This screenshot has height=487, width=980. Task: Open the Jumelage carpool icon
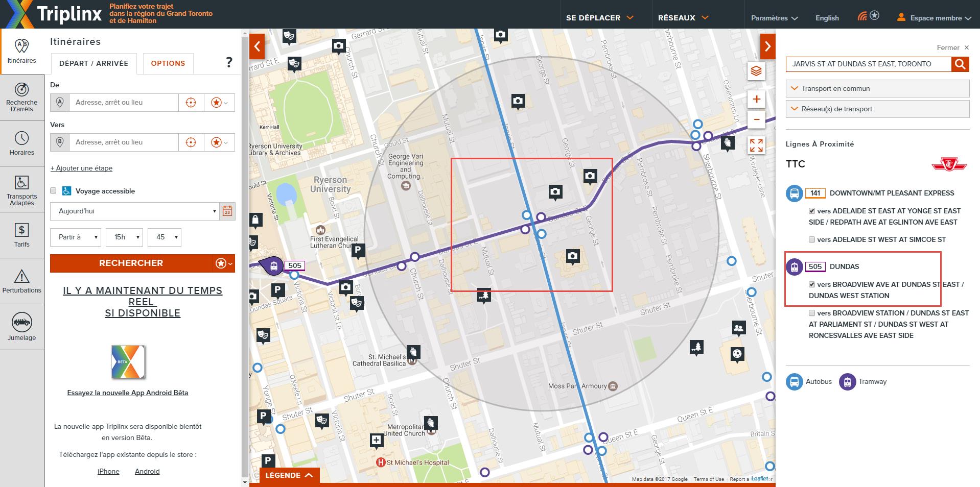coord(21,327)
